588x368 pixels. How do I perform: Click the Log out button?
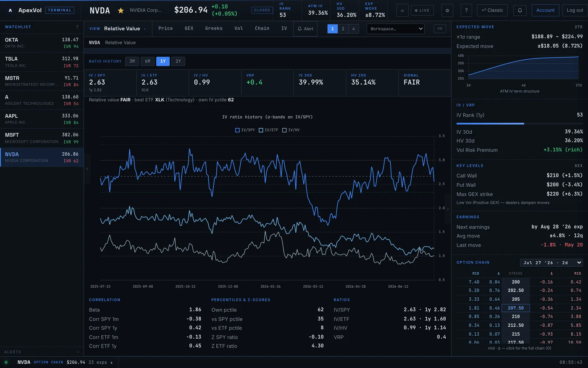(575, 11)
